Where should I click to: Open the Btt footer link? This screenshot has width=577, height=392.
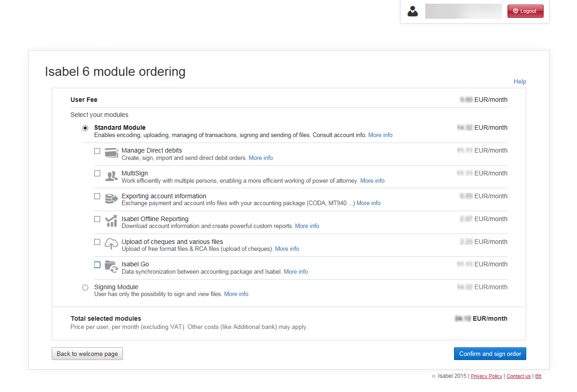click(538, 376)
